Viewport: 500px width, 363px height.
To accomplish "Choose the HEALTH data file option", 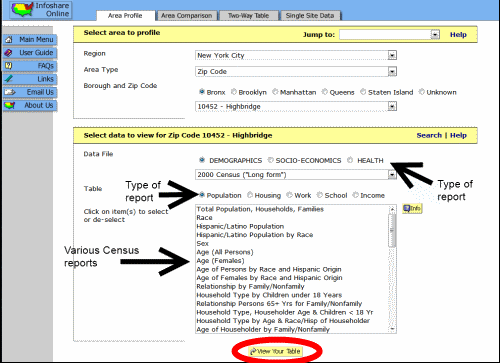I will pos(350,160).
